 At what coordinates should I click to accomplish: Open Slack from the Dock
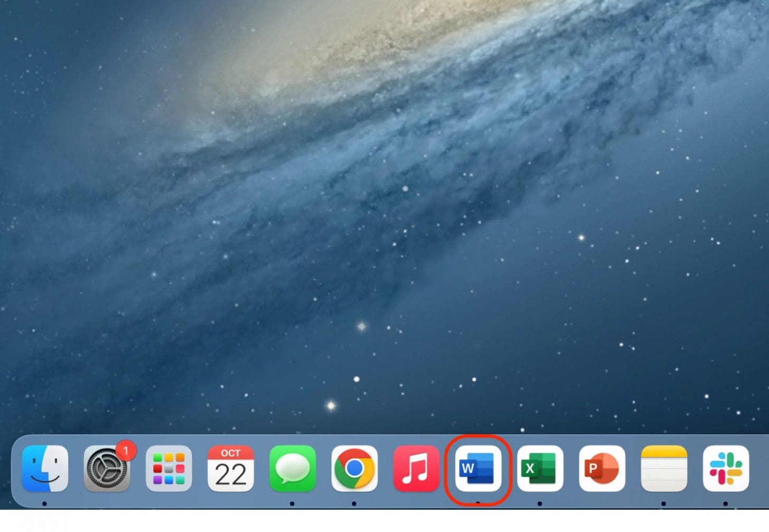pyautogui.click(x=725, y=469)
